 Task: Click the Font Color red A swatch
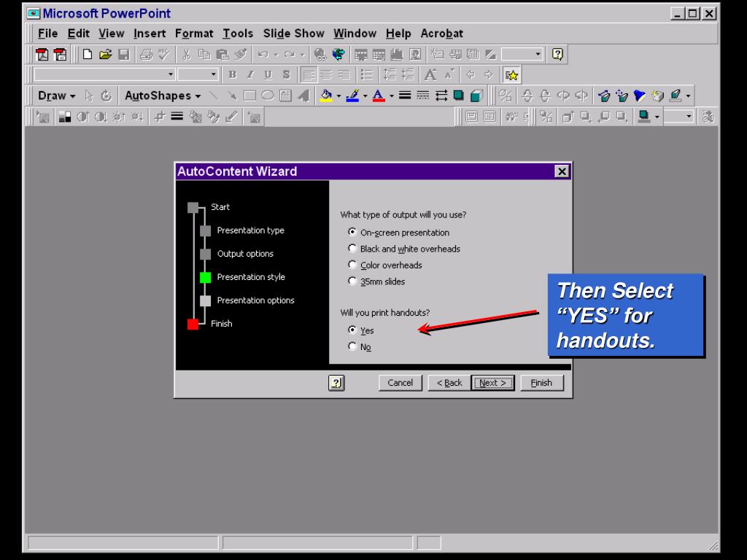tap(379, 96)
